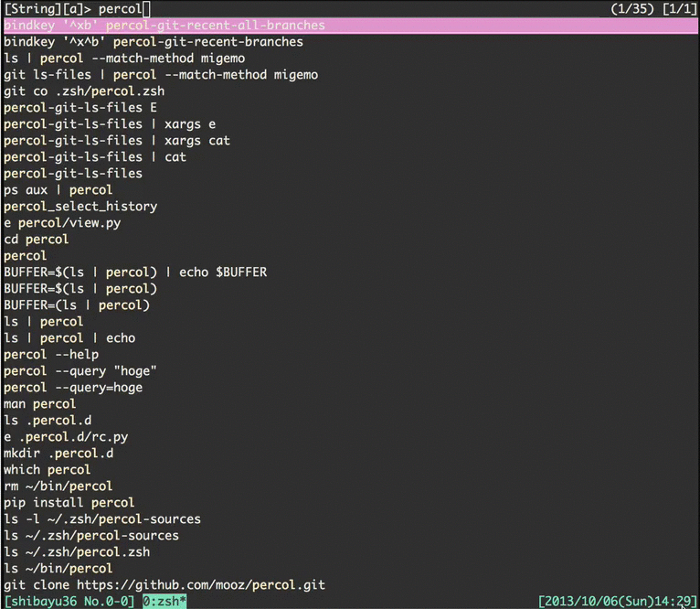This screenshot has height=609, width=700.
Task: Select "git ls-files | percol --match-method migemo"
Action: point(161,75)
